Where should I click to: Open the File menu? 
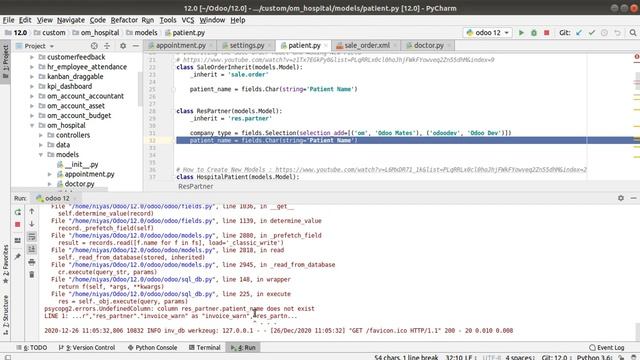tap(9, 20)
